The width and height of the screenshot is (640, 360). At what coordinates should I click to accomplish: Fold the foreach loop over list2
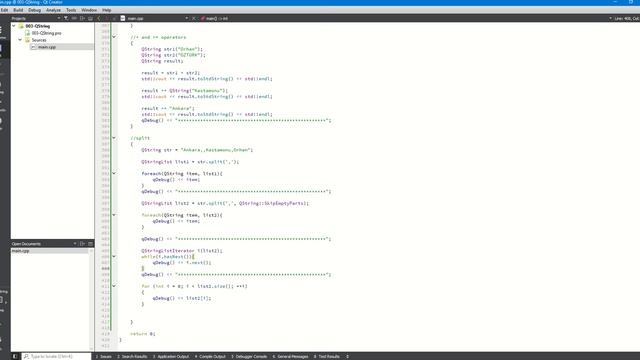114,215
